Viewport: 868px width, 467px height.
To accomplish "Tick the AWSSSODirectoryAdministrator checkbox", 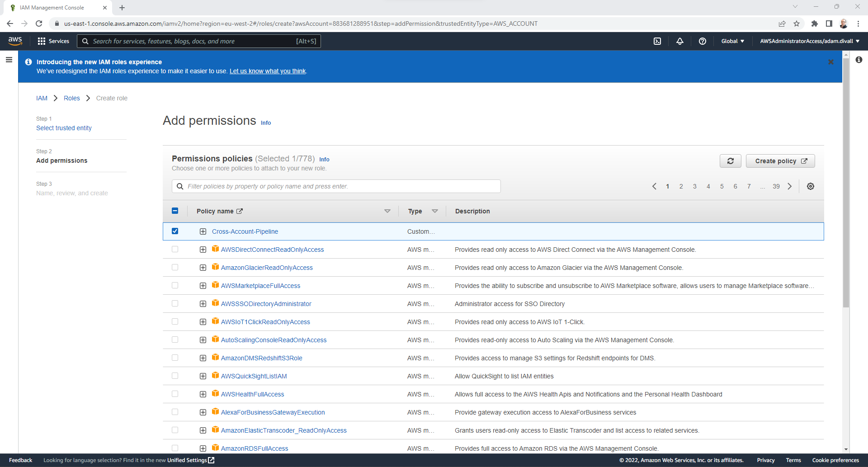I will (x=175, y=303).
